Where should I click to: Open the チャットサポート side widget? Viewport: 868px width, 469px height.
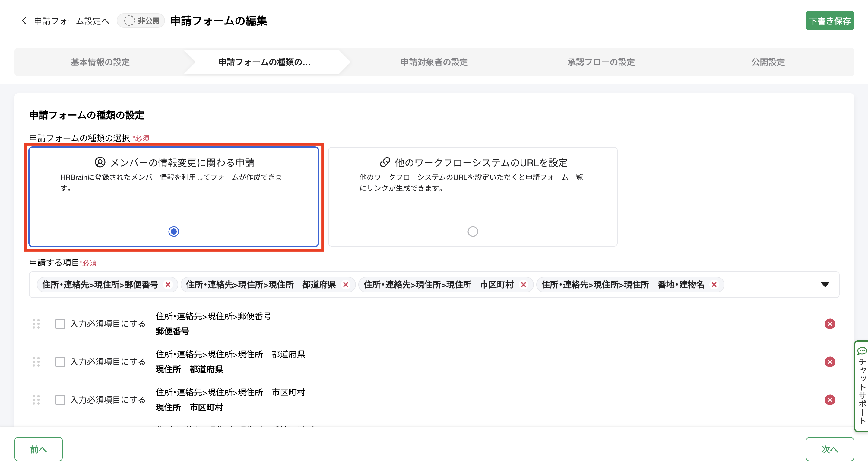(862, 386)
